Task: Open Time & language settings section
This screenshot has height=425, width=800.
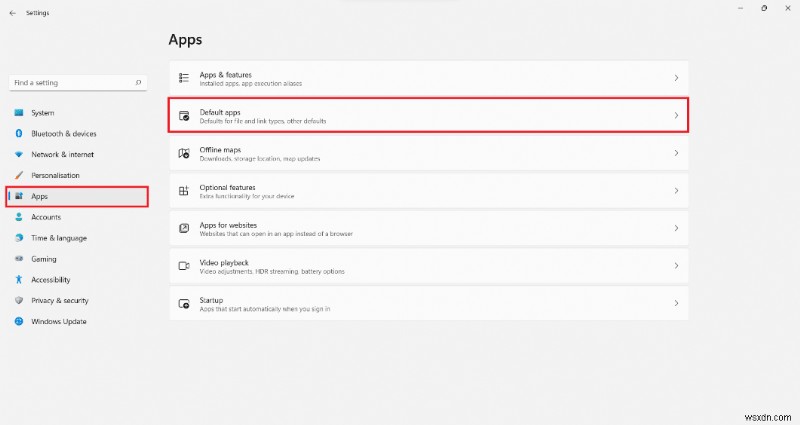Action: [x=58, y=238]
